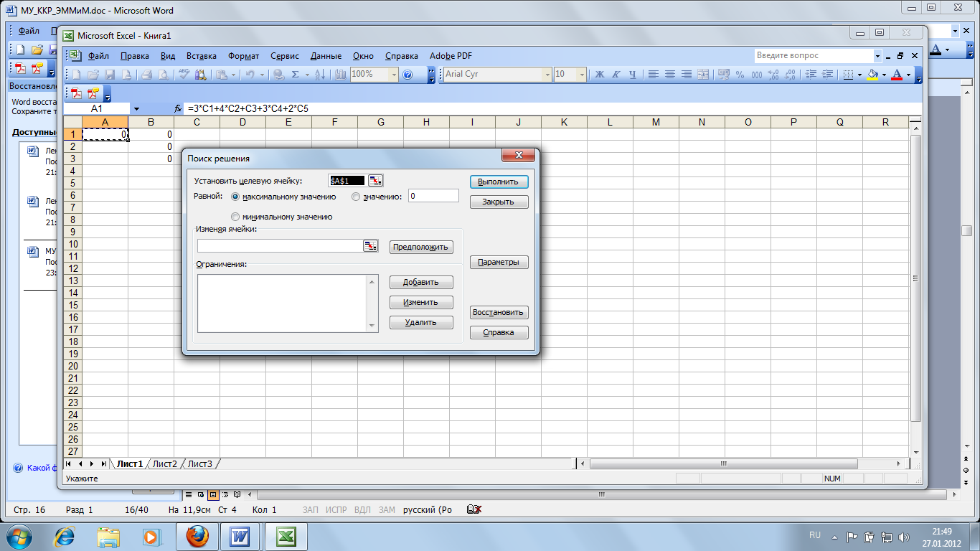Expand the Fill Color dropdown arrow

click(884, 74)
